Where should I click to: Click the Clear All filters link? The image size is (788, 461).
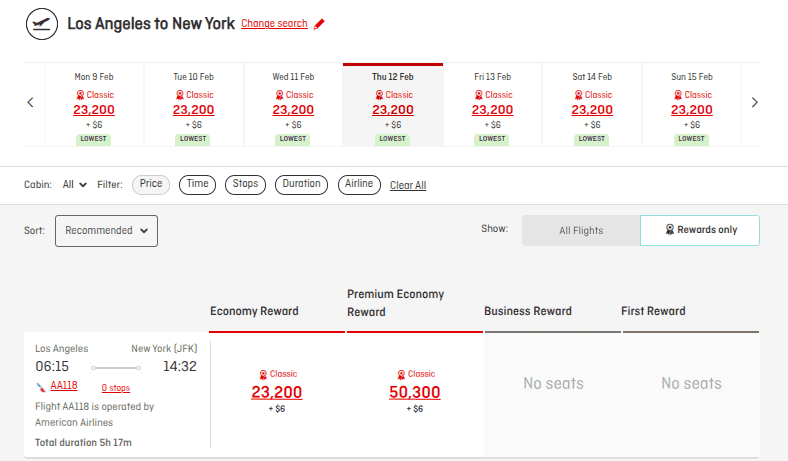point(408,185)
